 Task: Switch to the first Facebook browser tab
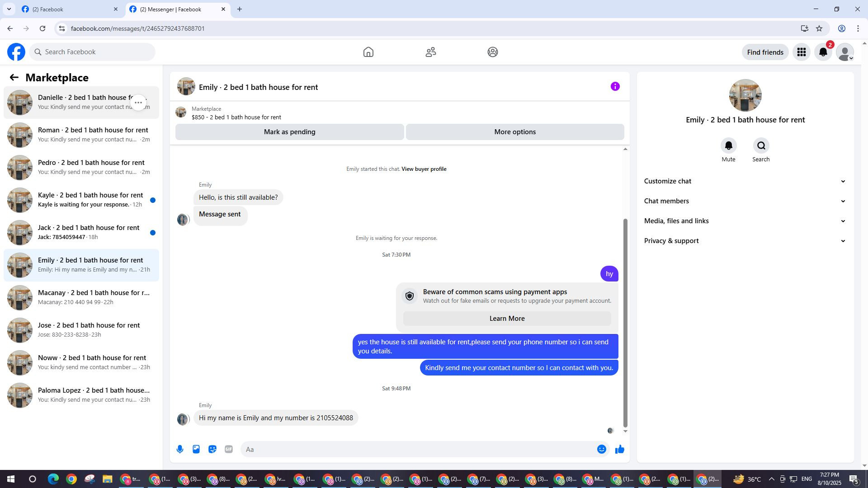[68, 9]
